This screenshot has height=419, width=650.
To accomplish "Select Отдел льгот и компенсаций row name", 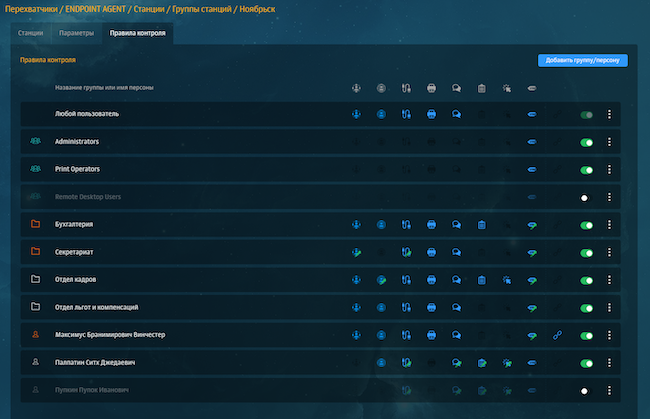I will point(97,308).
